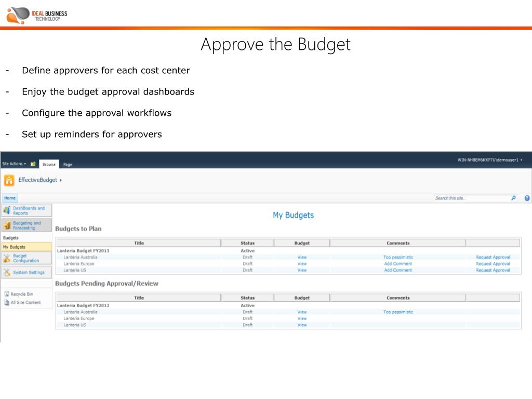Select Lanteria Budget FY2013 in Budgets to Plan
This screenshot has height=399, width=532.
83,251
